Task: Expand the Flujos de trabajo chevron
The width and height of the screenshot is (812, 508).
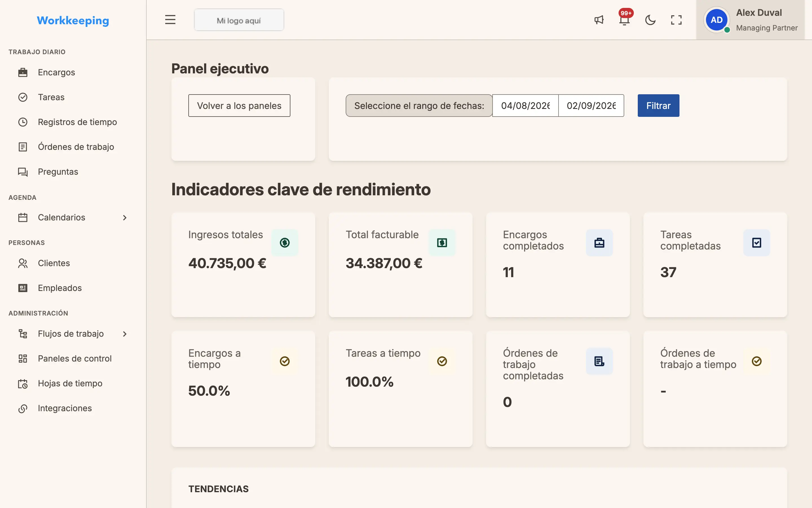Action: [125, 334]
